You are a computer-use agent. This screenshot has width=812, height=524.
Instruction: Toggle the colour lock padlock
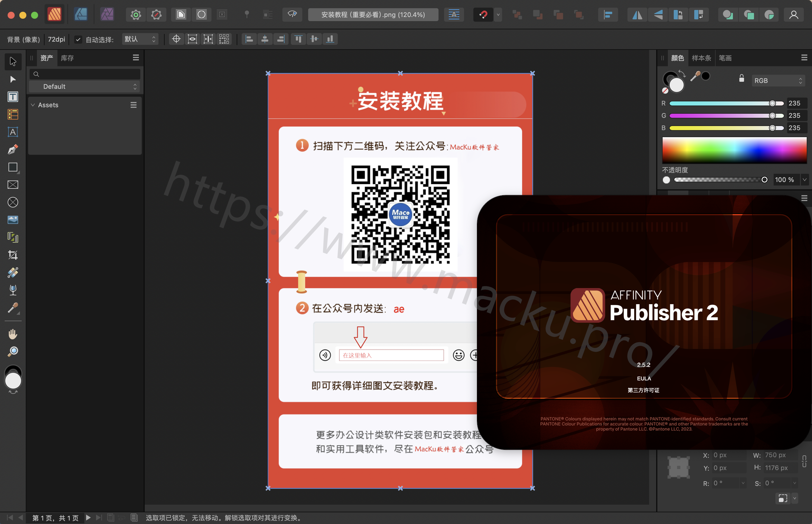click(x=741, y=79)
